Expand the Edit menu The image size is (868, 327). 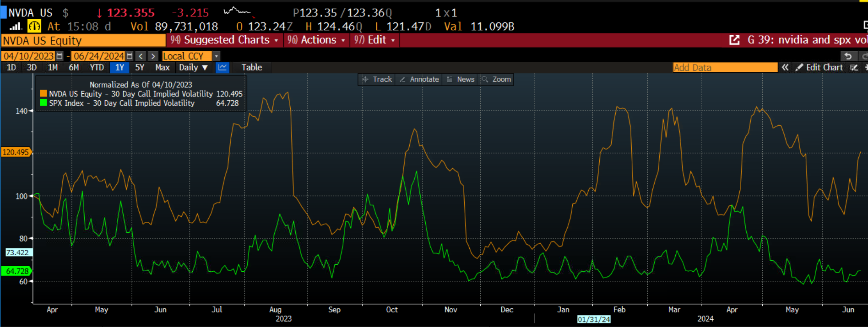click(x=374, y=40)
